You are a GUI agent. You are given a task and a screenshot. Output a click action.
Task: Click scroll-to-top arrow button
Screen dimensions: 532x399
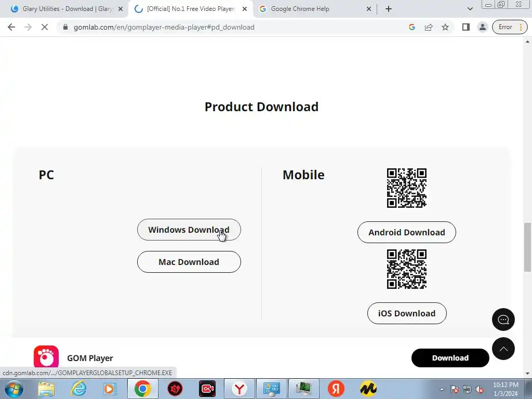click(x=503, y=349)
